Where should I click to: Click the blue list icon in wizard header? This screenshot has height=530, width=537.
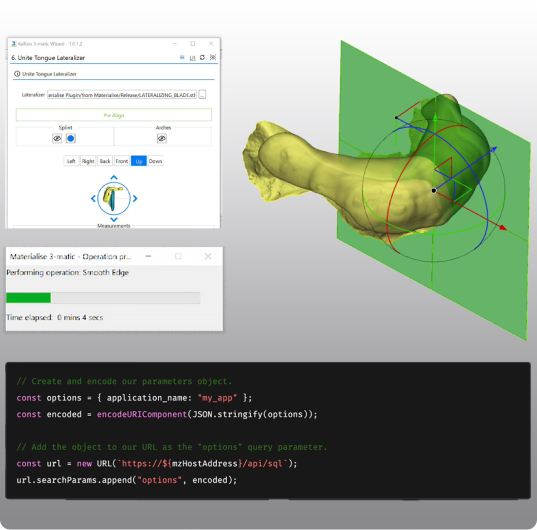point(182,58)
